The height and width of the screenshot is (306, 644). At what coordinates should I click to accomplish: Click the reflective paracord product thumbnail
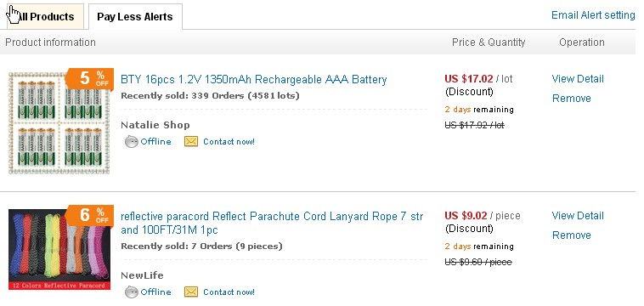[x=59, y=250]
